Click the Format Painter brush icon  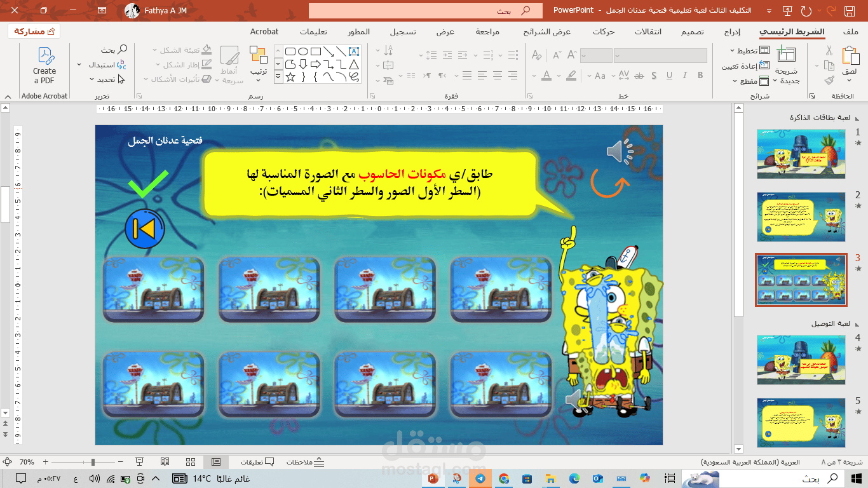pyautogui.click(x=829, y=81)
